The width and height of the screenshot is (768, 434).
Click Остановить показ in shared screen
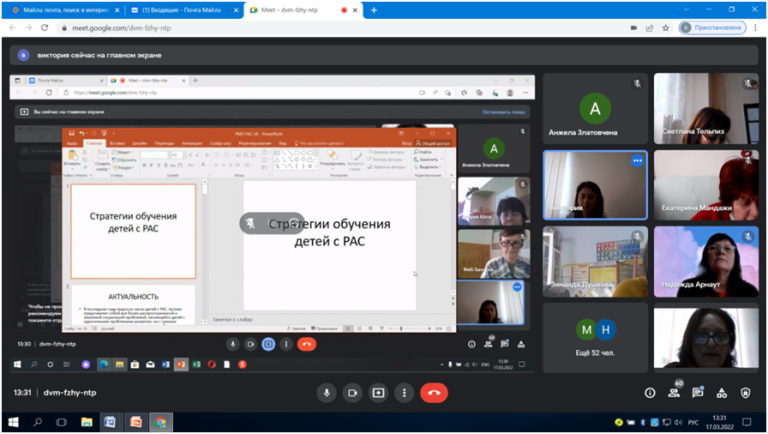tap(504, 112)
